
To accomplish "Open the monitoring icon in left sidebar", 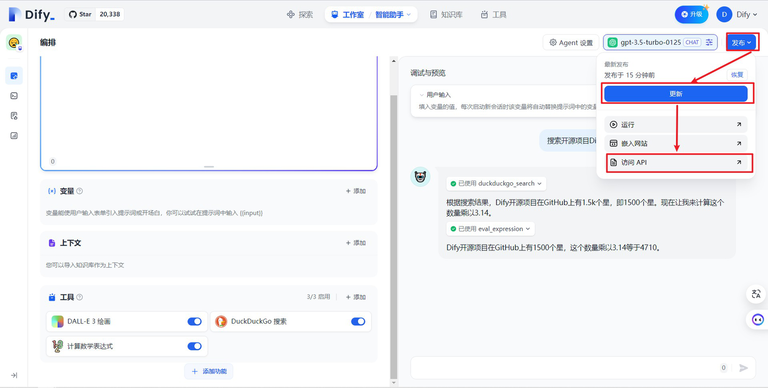I will (14, 136).
